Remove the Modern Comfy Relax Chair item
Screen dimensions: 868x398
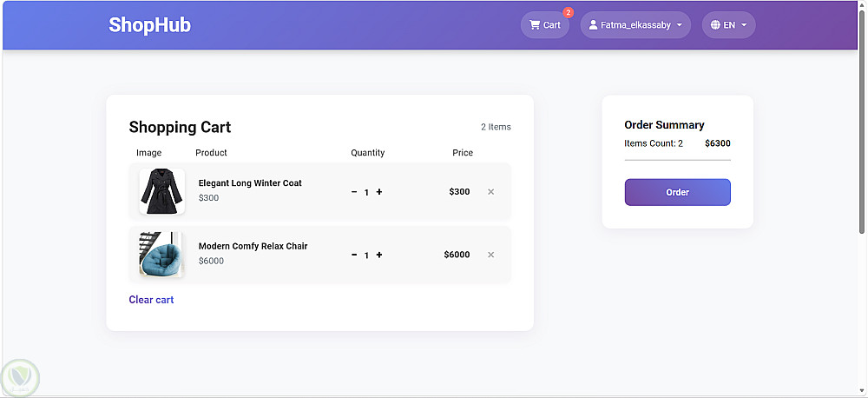point(490,255)
